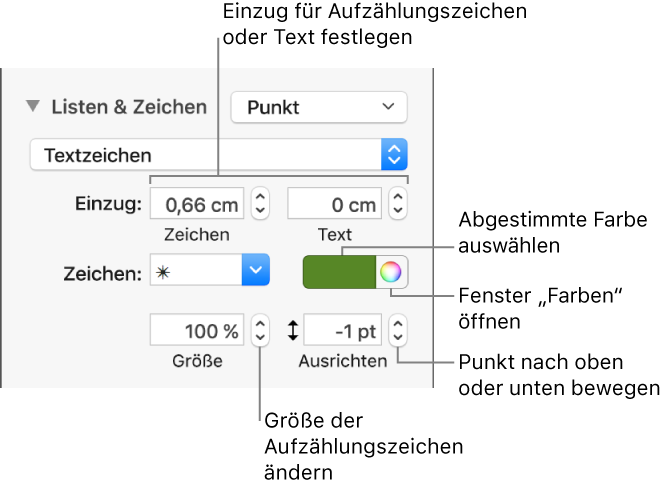Increase Text indent with stepper up arrow
668x490 pixels.
click(x=397, y=199)
